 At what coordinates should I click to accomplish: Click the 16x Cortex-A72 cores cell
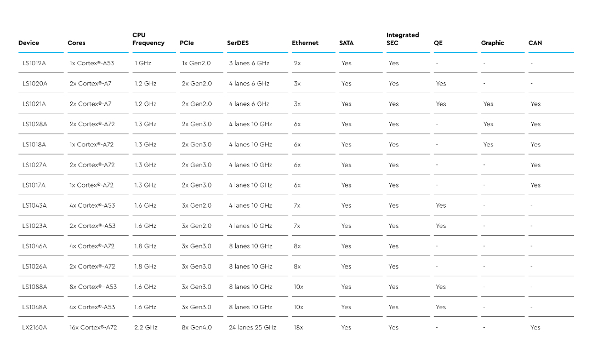point(93,327)
